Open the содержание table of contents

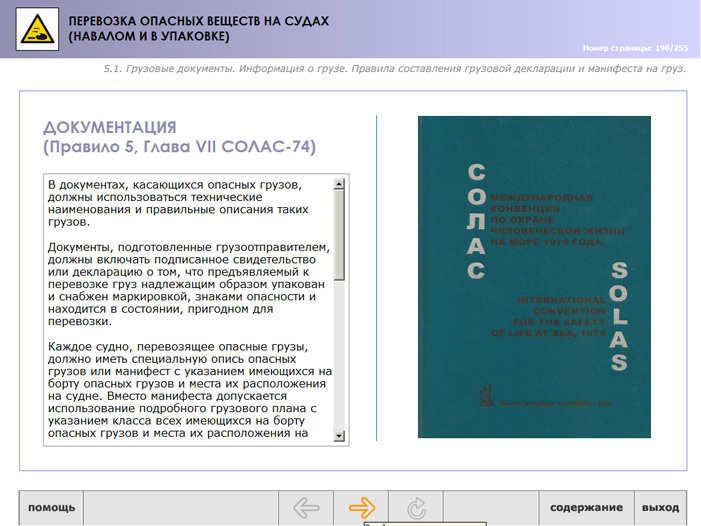coord(586,508)
